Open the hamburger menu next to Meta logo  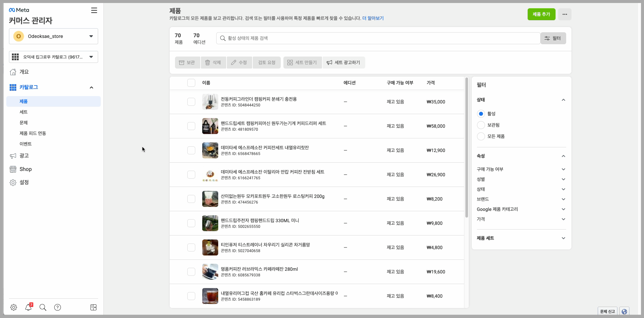pyautogui.click(x=94, y=10)
